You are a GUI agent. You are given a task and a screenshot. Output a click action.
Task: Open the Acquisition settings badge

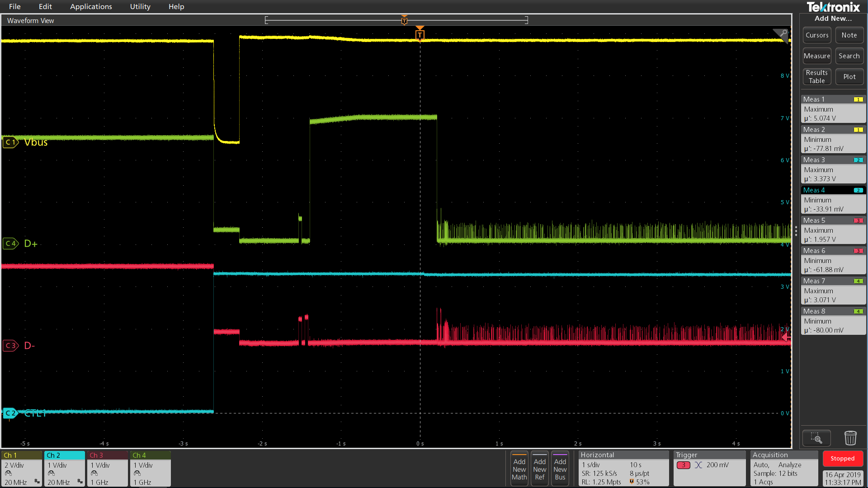click(784, 468)
